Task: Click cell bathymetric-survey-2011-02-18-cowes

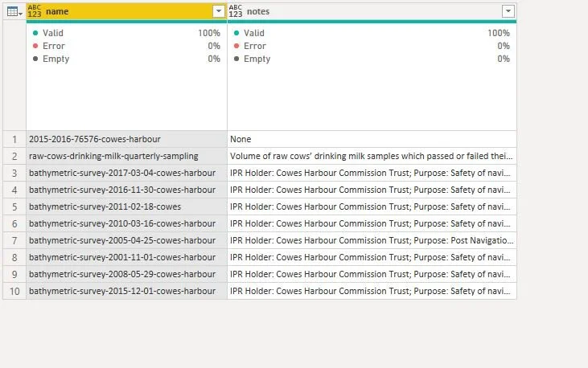Action: pyautogui.click(x=126, y=206)
